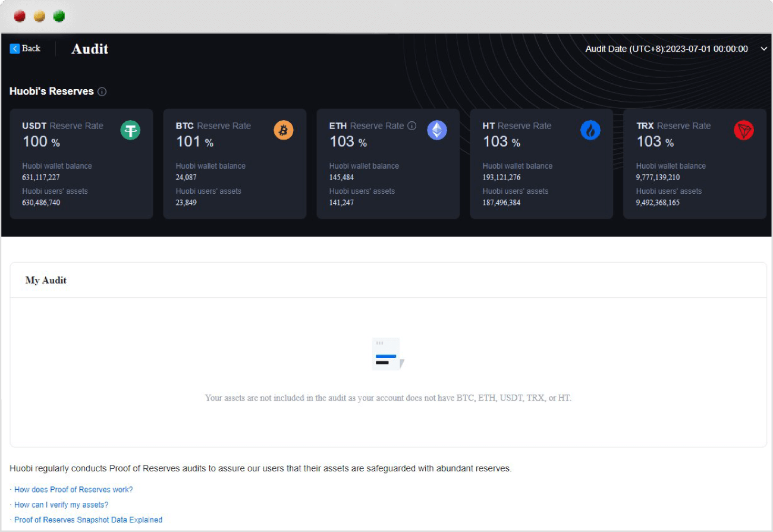
Task: Click HT wallet balance 193,121,276
Action: pos(502,177)
